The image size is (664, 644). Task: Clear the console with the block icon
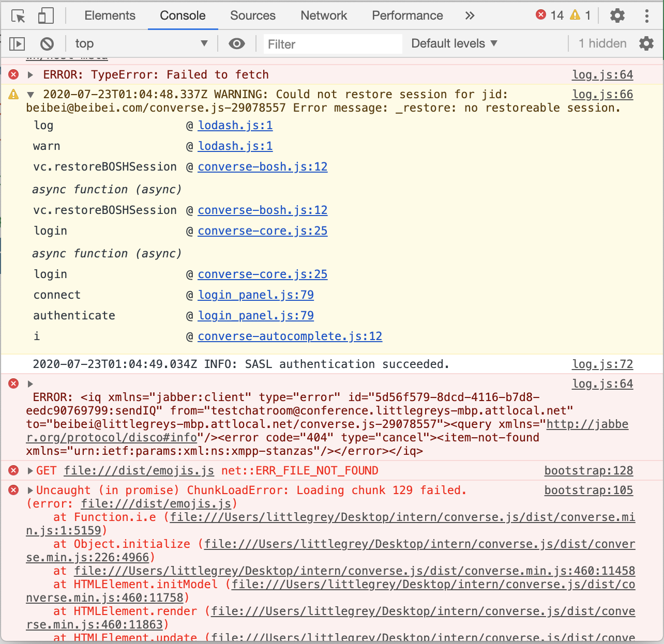point(47,44)
